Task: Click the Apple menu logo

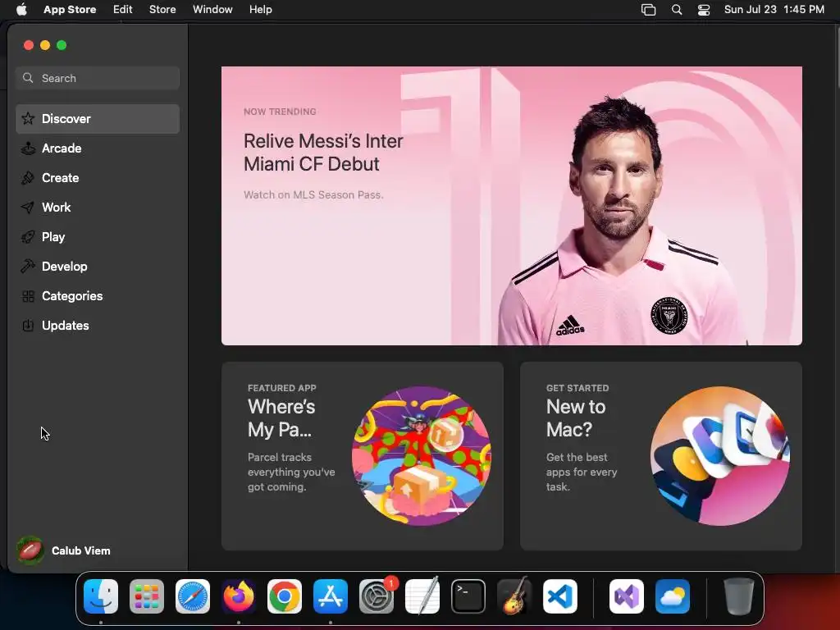Action: coord(21,10)
